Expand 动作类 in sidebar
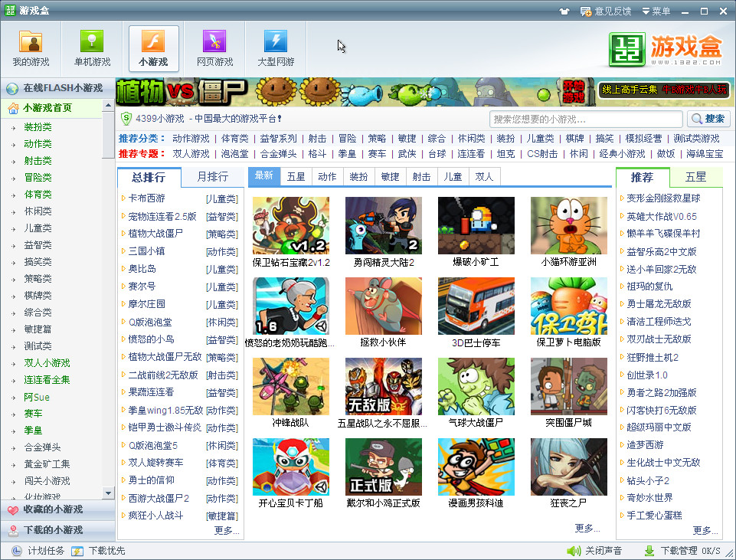The image size is (736, 560). pos(38,144)
